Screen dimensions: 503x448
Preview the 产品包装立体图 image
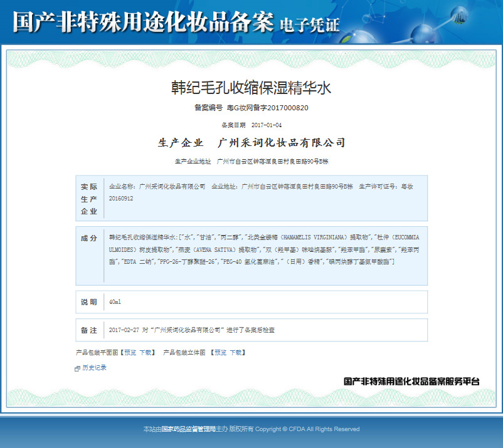click(220, 353)
